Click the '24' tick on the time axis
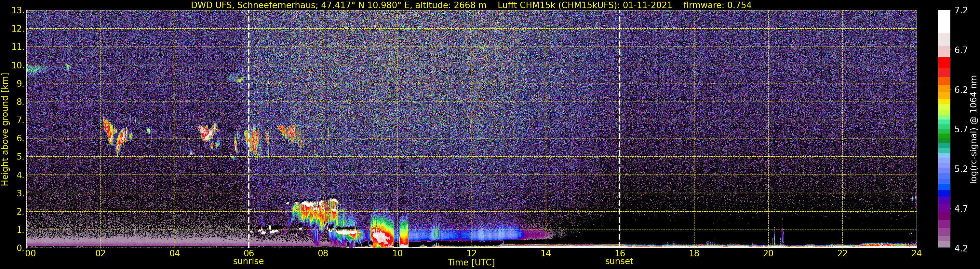The height and width of the screenshot is (269, 980). click(x=917, y=253)
